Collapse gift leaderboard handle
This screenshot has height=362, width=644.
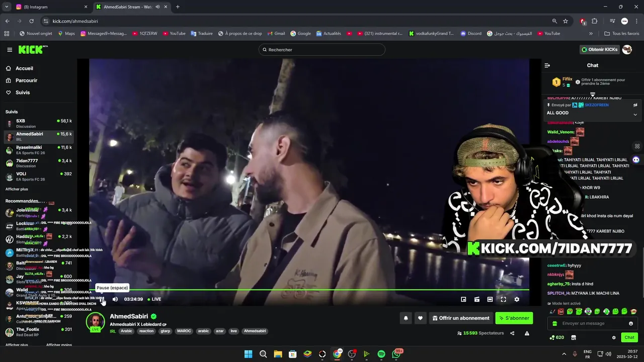tap(593, 95)
